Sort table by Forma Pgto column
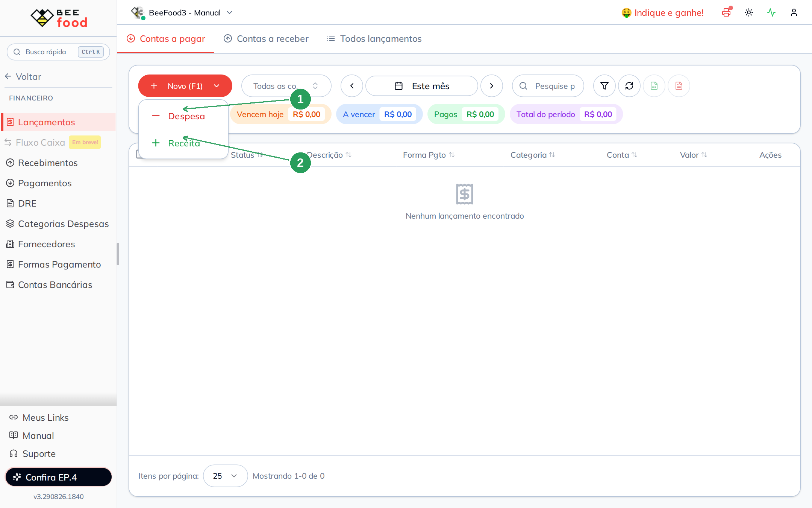 429,155
